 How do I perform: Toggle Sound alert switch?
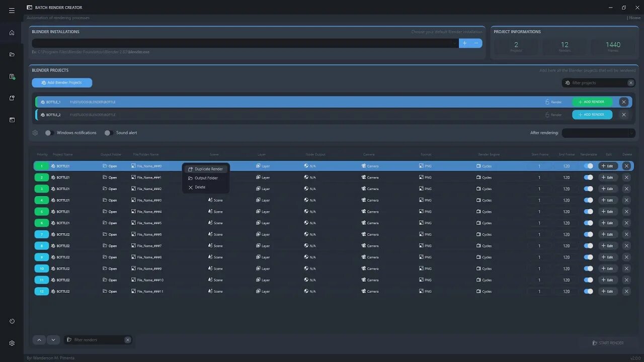pos(108,133)
